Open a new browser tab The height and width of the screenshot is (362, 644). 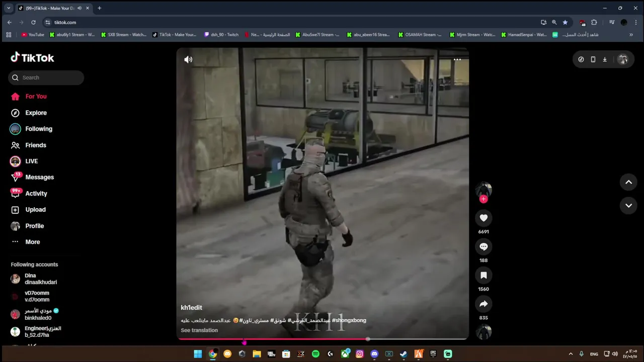tap(99, 8)
